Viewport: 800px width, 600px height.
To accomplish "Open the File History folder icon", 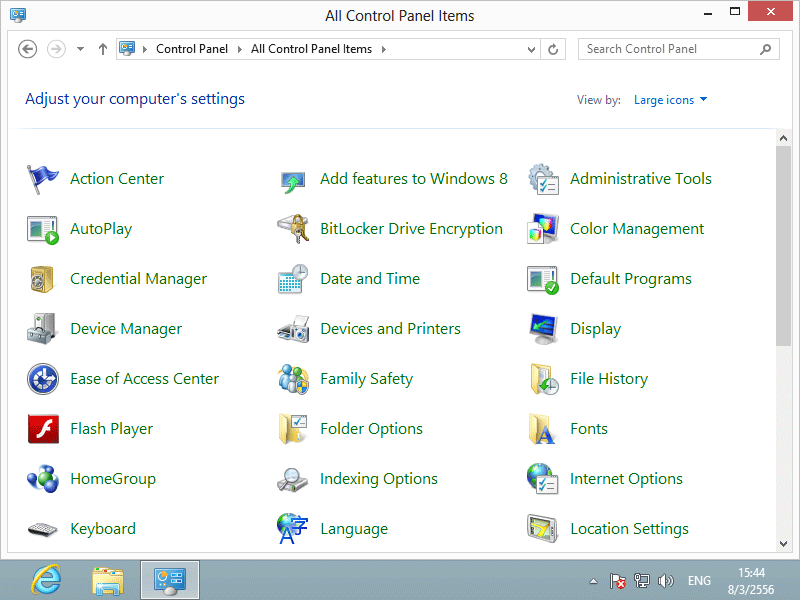I will tap(544, 379).
